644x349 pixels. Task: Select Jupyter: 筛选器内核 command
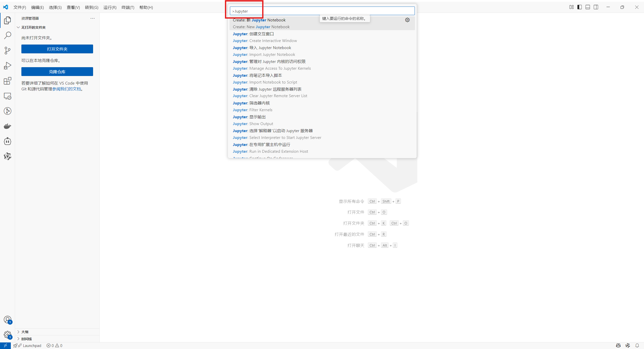322,106
